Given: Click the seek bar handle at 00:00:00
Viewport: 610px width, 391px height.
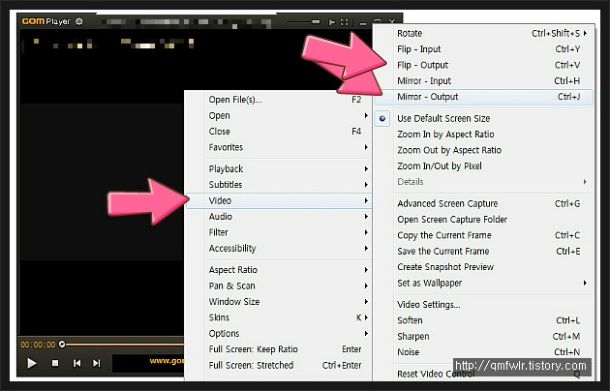Looking at the screenshot, I should (x=62, y=344).
